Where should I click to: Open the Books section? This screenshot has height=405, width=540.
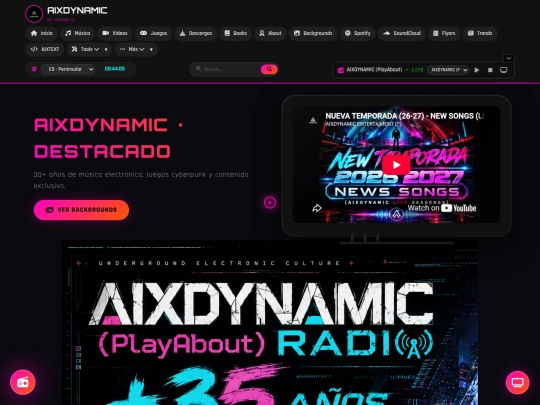click(x=236, y=33)
